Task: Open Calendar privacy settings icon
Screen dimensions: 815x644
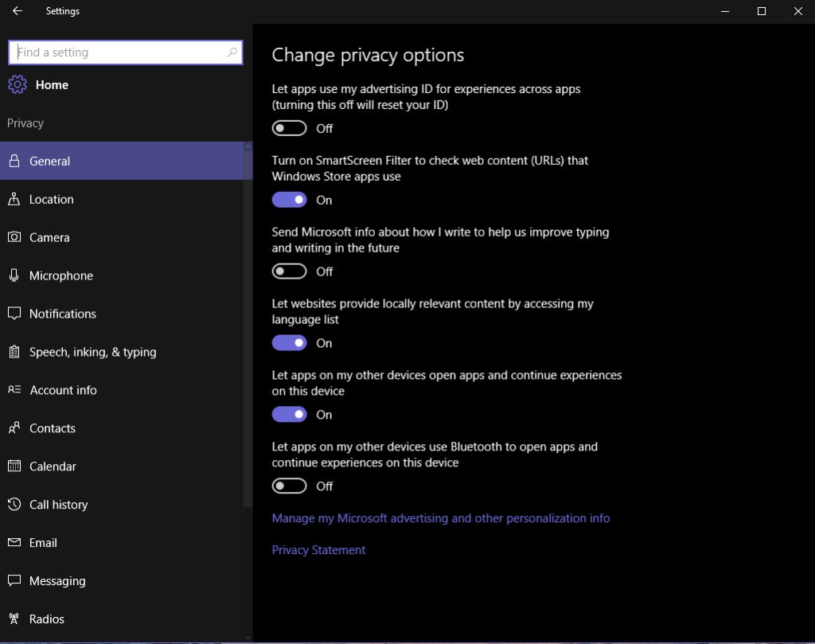Action: coord(14,466)
